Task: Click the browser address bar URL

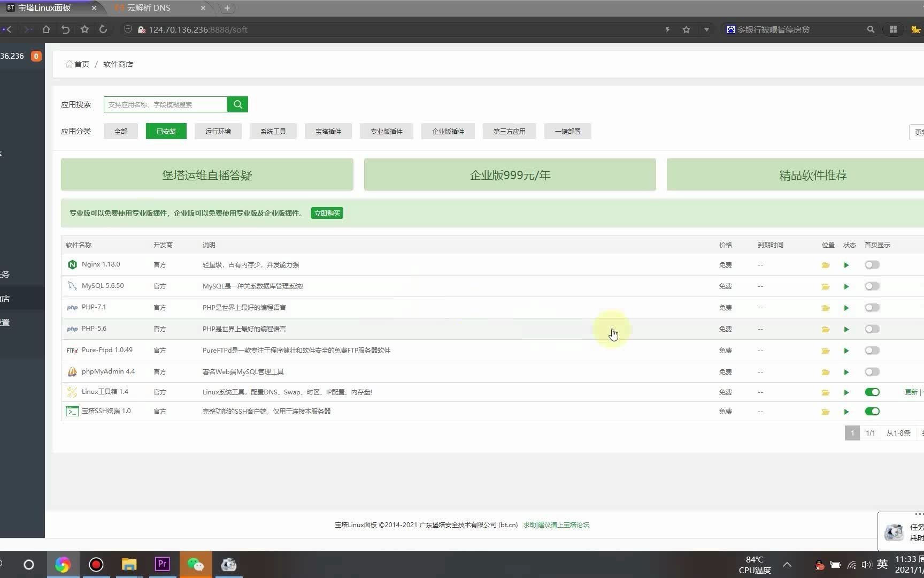Action: coord(198,29)
